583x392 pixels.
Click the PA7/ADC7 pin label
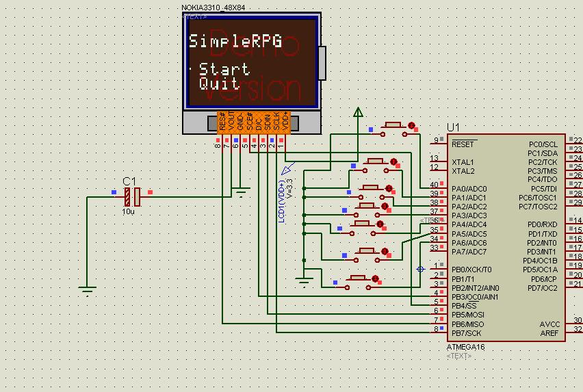469,252
